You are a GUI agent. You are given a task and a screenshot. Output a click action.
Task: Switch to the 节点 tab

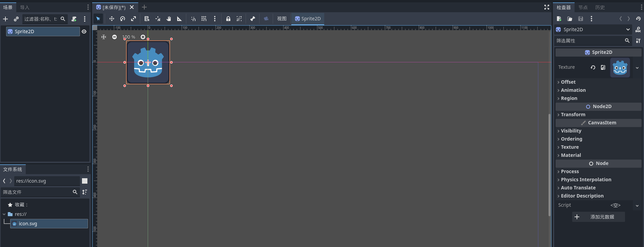coord(583,7)
